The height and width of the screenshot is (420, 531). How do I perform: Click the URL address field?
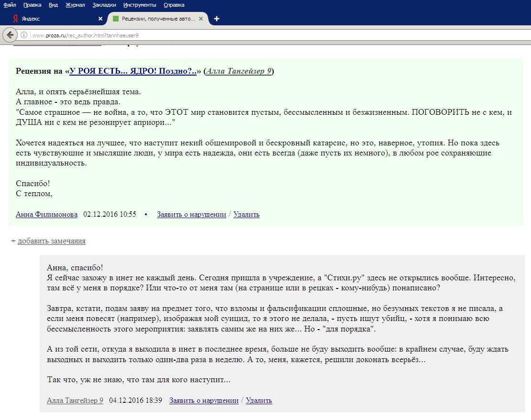(x=239, y=35)
